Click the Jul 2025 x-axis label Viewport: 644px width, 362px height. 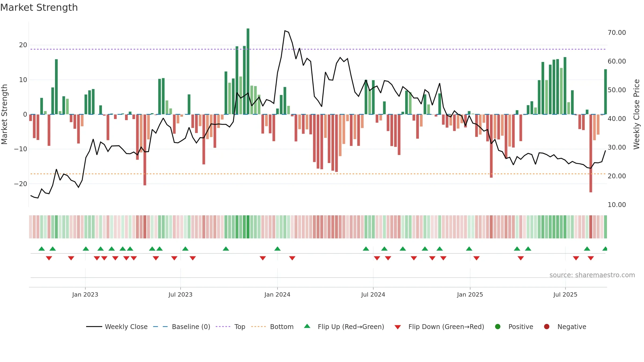(x=565, y=294)
